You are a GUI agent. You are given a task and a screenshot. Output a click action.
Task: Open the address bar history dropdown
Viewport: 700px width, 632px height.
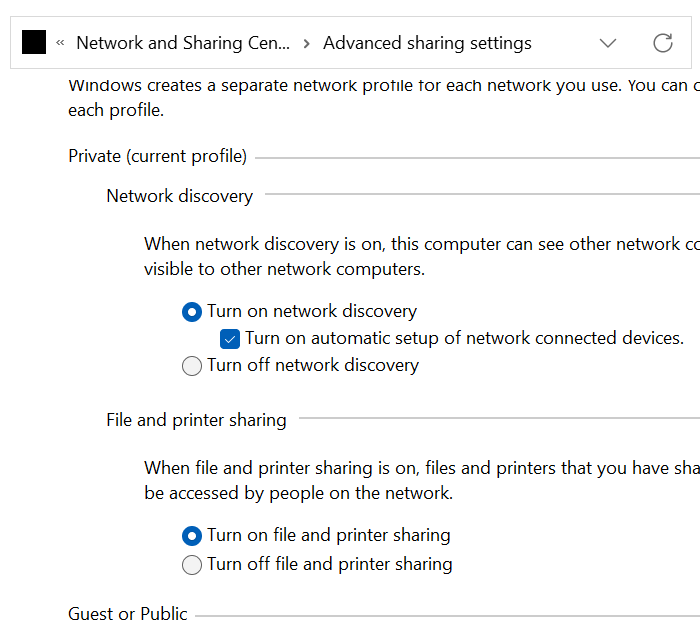[x=608, y=43]
